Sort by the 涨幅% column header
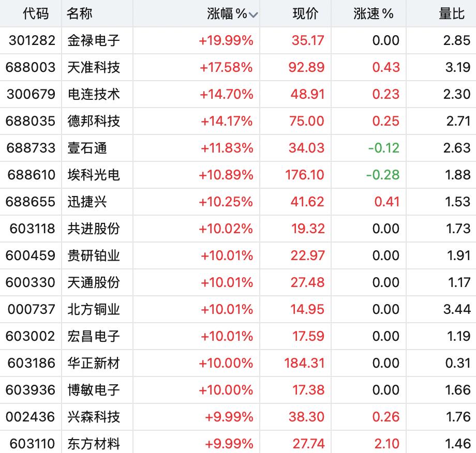The height and width of the screenshot is (453, 476). (232, 13)
